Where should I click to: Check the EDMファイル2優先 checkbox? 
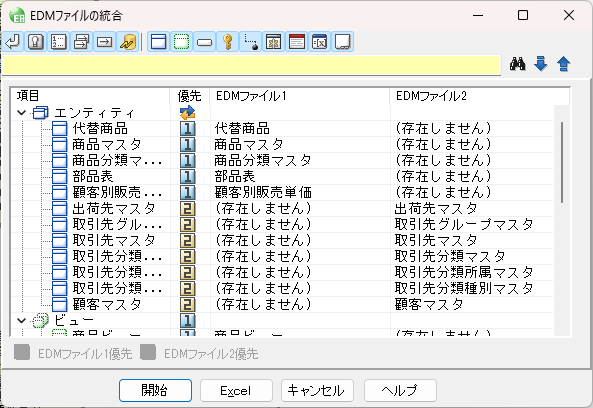[x=148, y=352]
